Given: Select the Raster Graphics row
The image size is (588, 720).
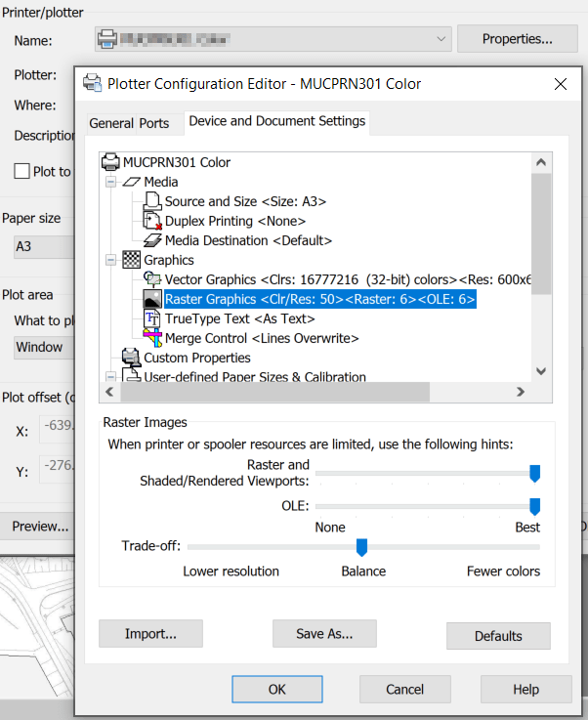Looking at the screenshot, I should pos(320,299).
